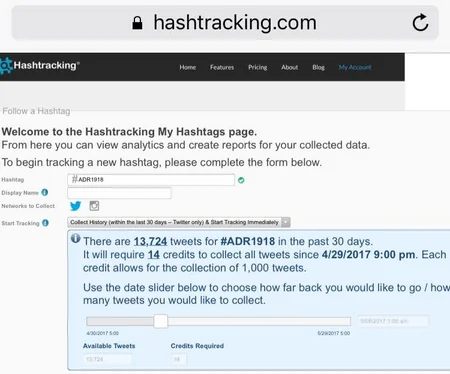
Task: Click the 14 credits link
Action: click(x=154, y=255)
